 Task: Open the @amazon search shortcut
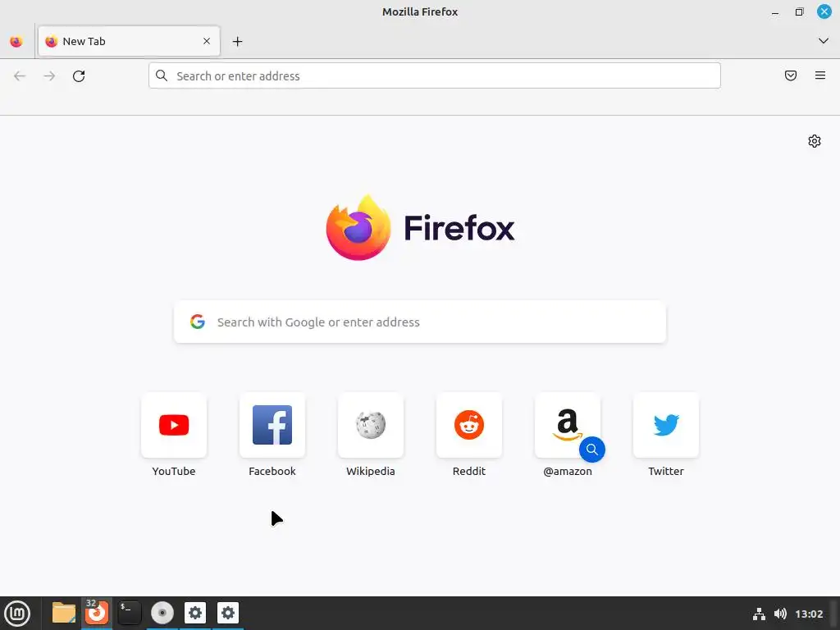pyautogui.click(x=568, y=425)
